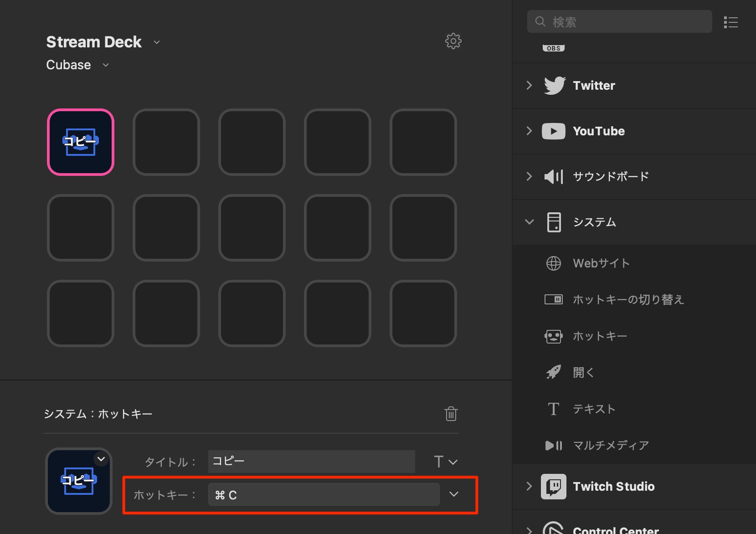Click the ホットキー ⌘ C field
The height and width of the screenshot is (534, 756).
coord(324,495)
